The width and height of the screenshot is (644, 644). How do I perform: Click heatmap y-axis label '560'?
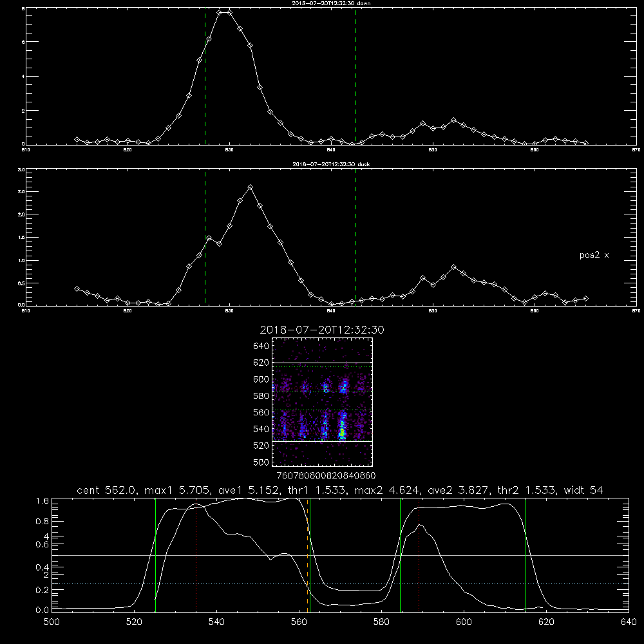pyautogui.click(x=261, y=412)
